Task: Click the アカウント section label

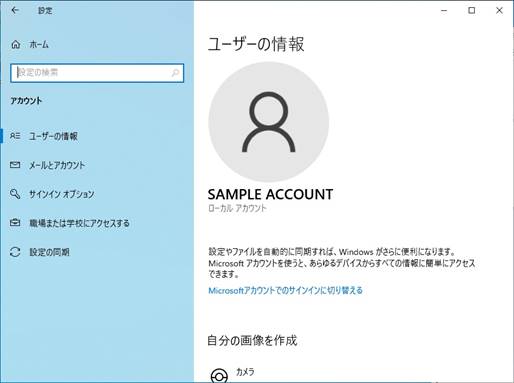Action: (x=26, y=101)
